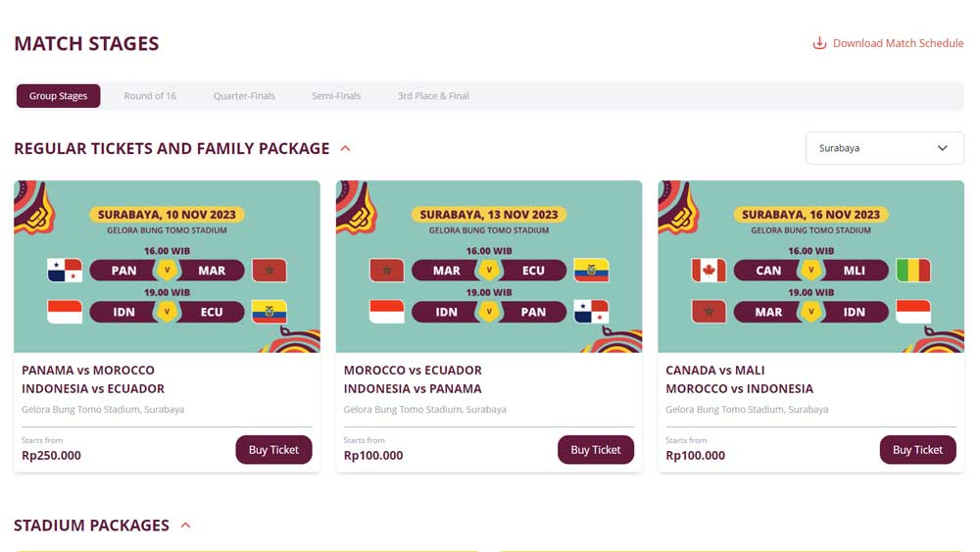
Task: Click the Download Match Schedule link
Action: tap(898, 43)
